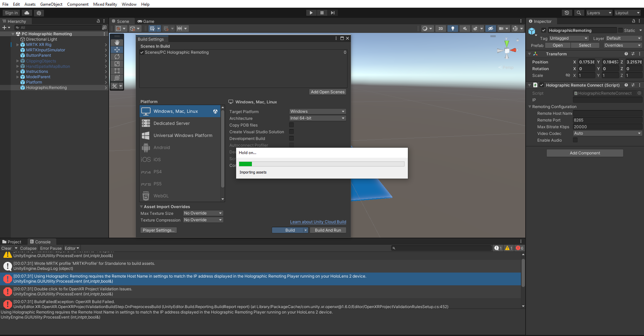Click Build And Run
This screenshot has width=644, height=336.
[x=328, y=230]
